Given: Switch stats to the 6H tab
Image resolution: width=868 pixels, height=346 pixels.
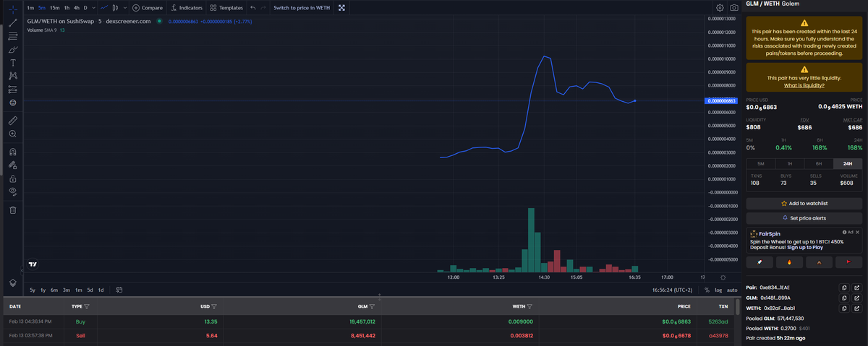Looking at the screenshot, I should 819,164.
